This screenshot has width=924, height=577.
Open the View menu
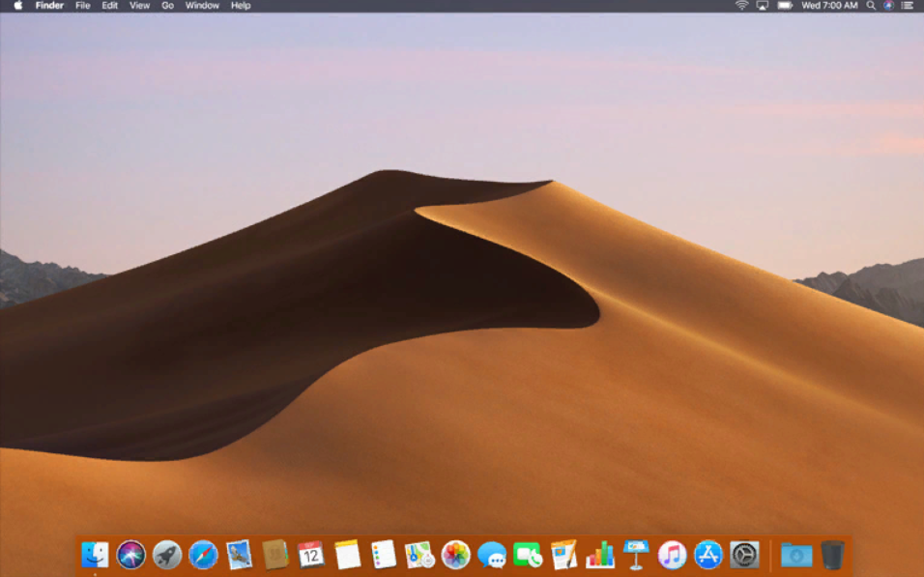point(139,5)
